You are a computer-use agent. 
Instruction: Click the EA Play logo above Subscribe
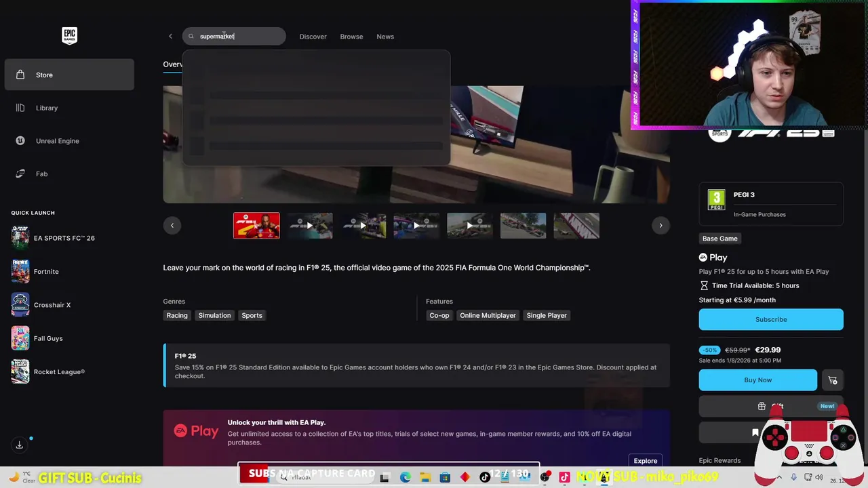[x=713, y=258]
